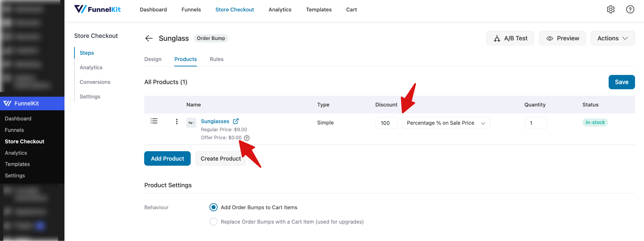This screenshot has height=241, width=644.
Task: Open Templates in the dark left sidebar
Action: tap(17, 164)
